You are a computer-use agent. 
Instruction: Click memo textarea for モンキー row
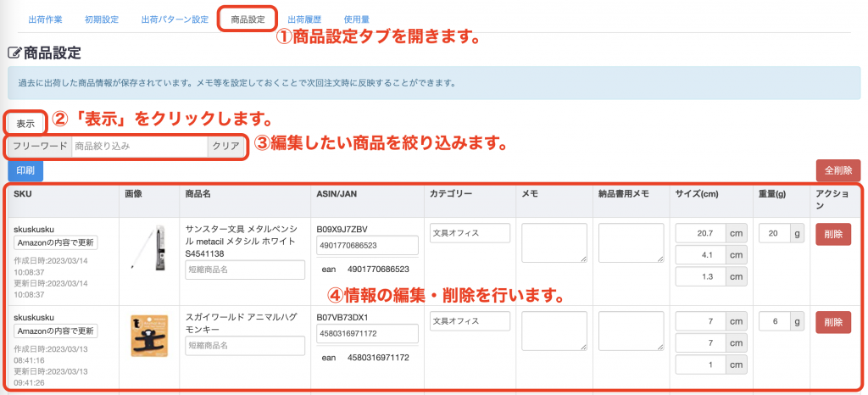554,331
